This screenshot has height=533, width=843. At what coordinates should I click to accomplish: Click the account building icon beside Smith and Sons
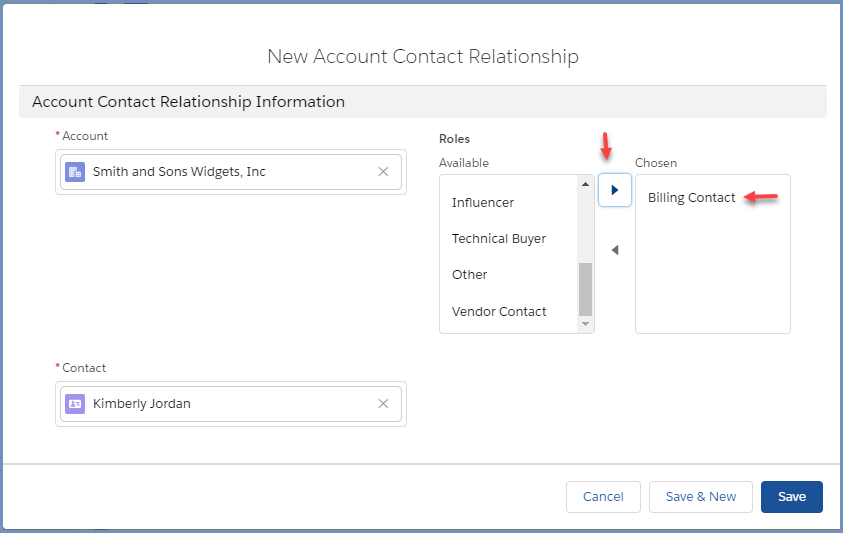(75, 172)
